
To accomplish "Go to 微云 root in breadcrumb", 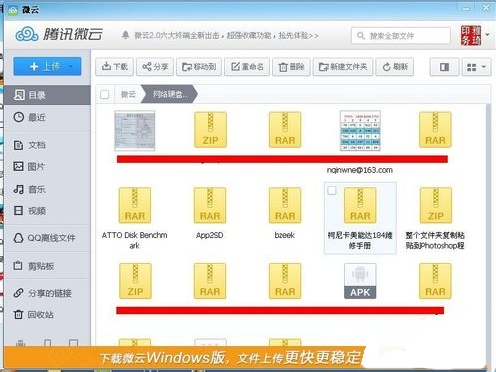I will pos(128,94).
